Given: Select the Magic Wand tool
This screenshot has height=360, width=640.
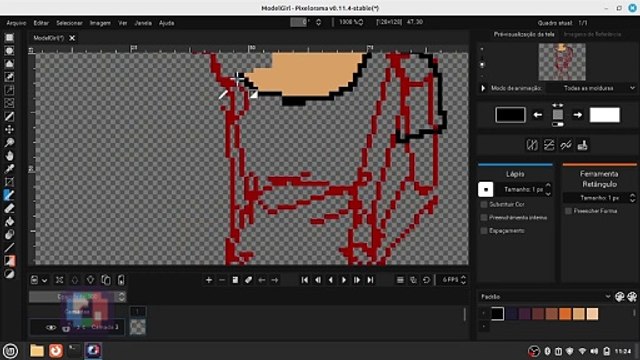Looking at the screenshot, I should 9,90.
